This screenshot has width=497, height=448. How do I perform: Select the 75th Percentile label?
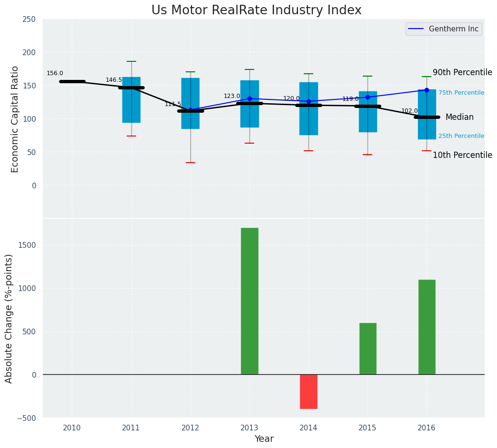pos(461,93)
